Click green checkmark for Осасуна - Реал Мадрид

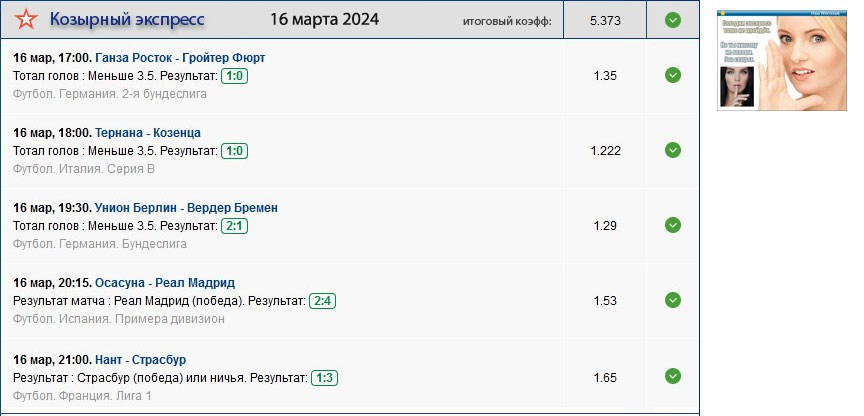(x=673, y=301)
